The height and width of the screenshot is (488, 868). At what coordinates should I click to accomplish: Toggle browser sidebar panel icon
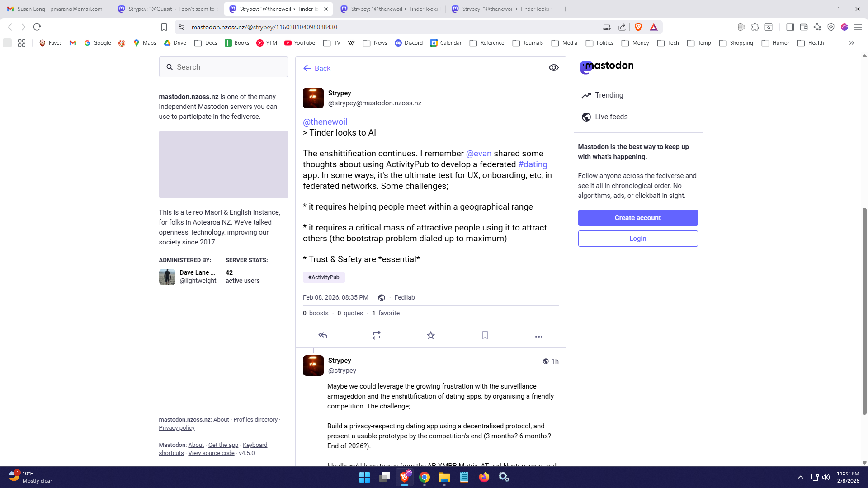click(790, 27)
